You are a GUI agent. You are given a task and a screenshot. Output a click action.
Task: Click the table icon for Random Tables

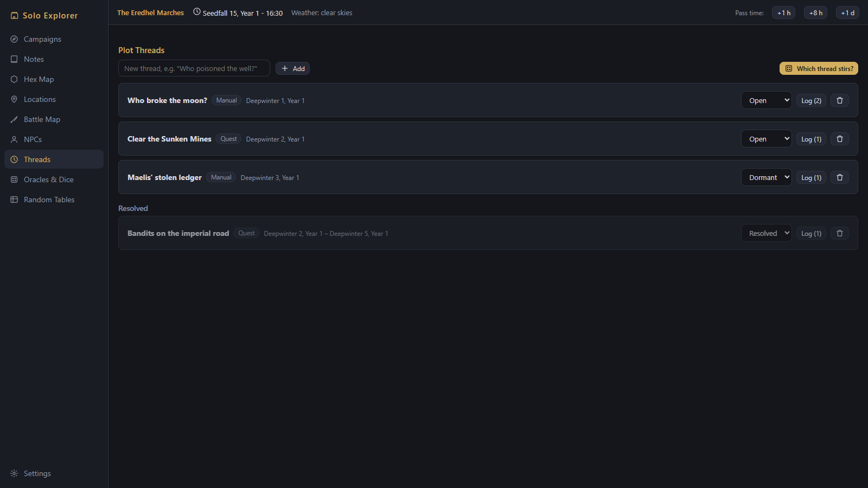pyautogui.click(x=14, y=200)
